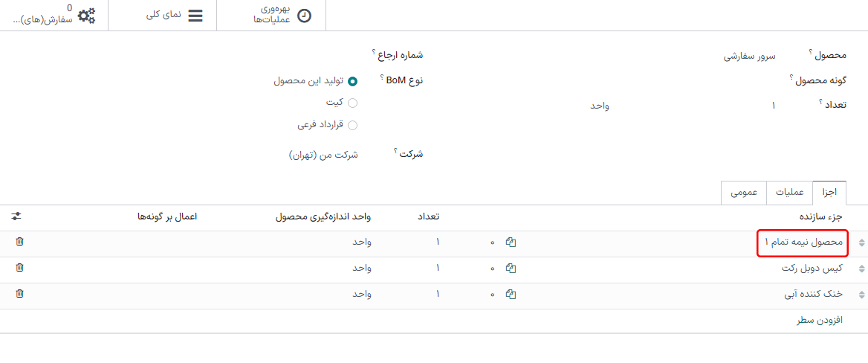
Task: Open the سرور سفارشی product field
Action: pos(750,57)
